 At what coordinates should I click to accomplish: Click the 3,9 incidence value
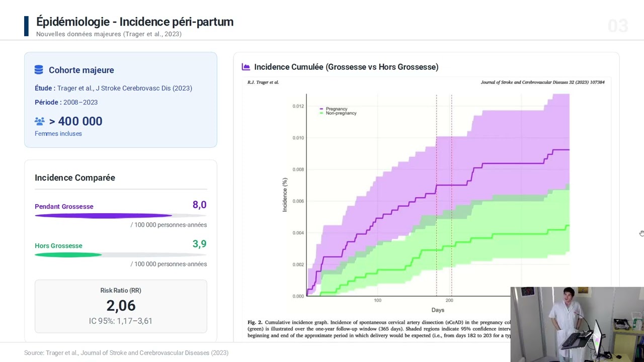point(199,244)
